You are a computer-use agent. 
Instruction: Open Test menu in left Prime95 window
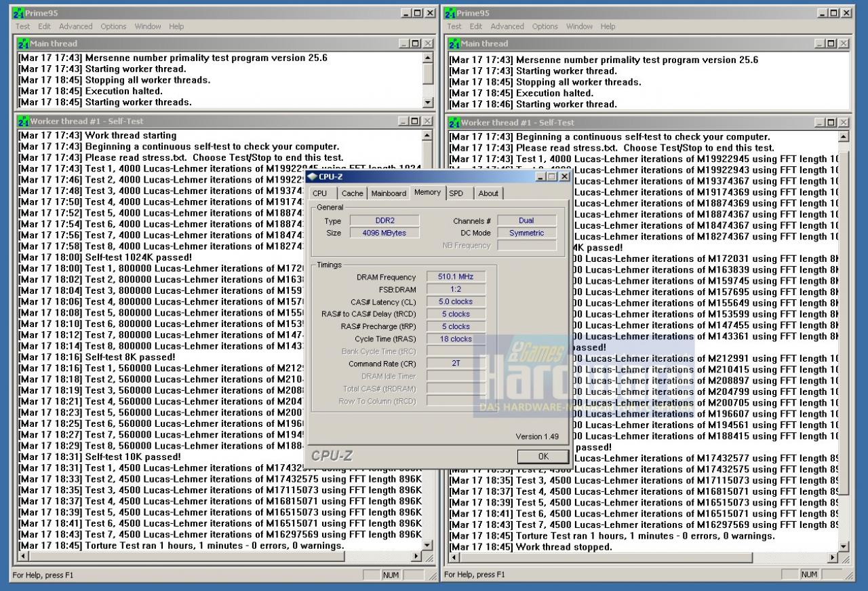(23, 26)
